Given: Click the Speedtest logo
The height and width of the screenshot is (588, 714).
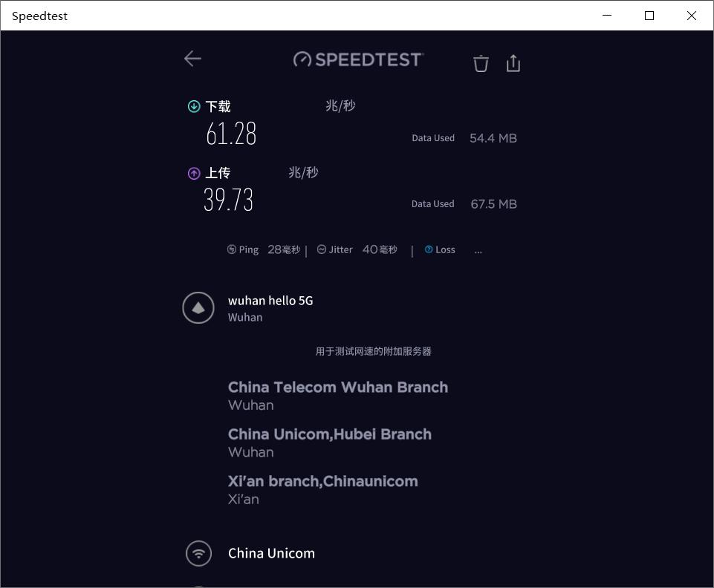Looking at the screenshot, I should [x=358, y=59].
